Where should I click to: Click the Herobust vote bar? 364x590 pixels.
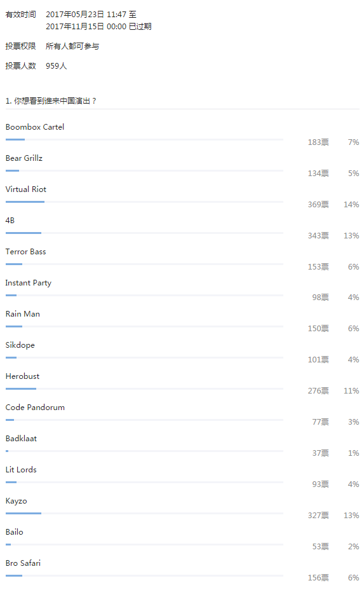tap(144, 388)
